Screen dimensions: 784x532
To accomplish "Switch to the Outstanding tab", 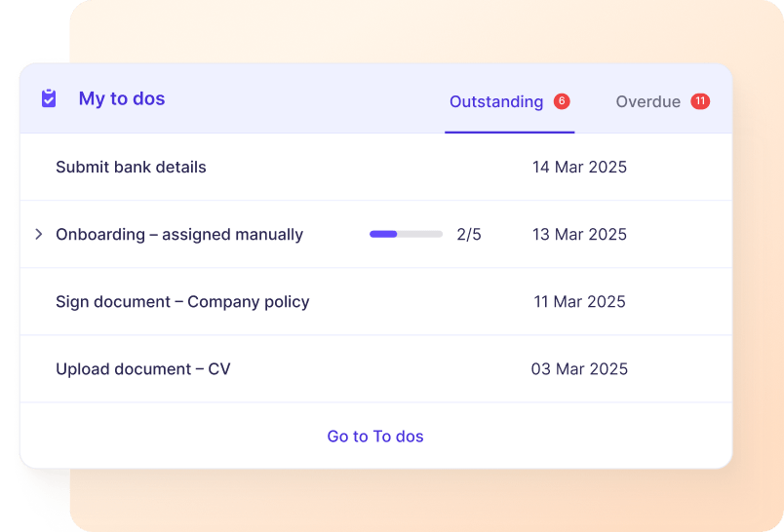I will tap(496, 101).
